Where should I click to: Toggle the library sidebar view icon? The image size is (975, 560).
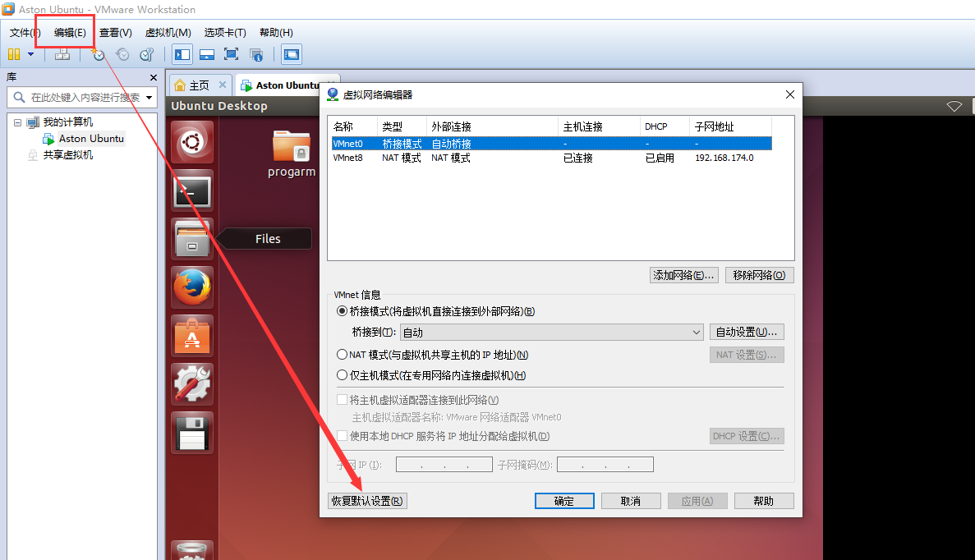182,55
